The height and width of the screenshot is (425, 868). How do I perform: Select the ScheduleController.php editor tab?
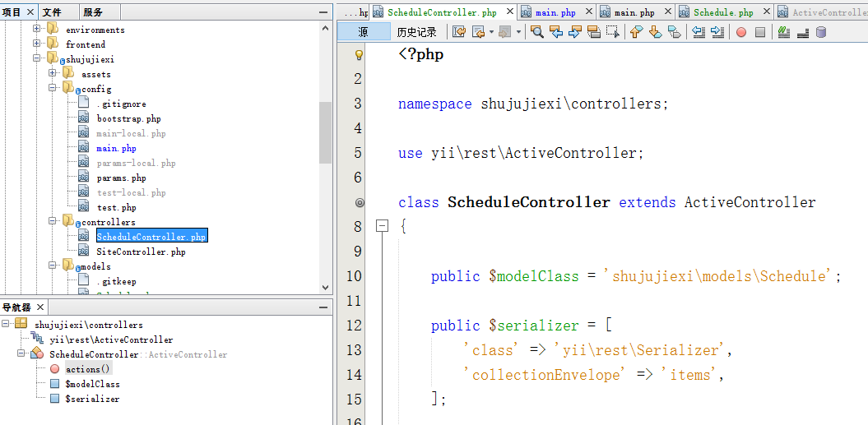(442, 12)
